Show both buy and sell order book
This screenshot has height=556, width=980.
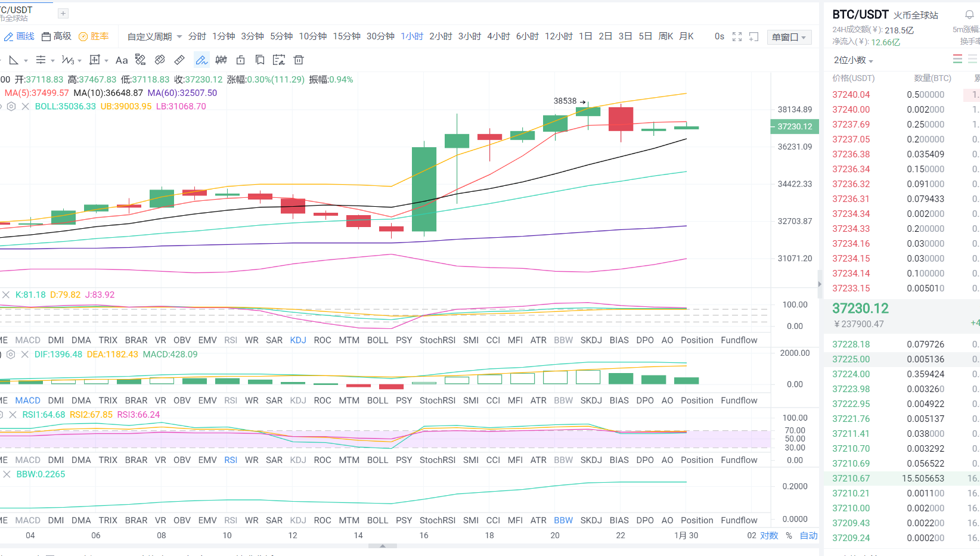pos(957,59)
